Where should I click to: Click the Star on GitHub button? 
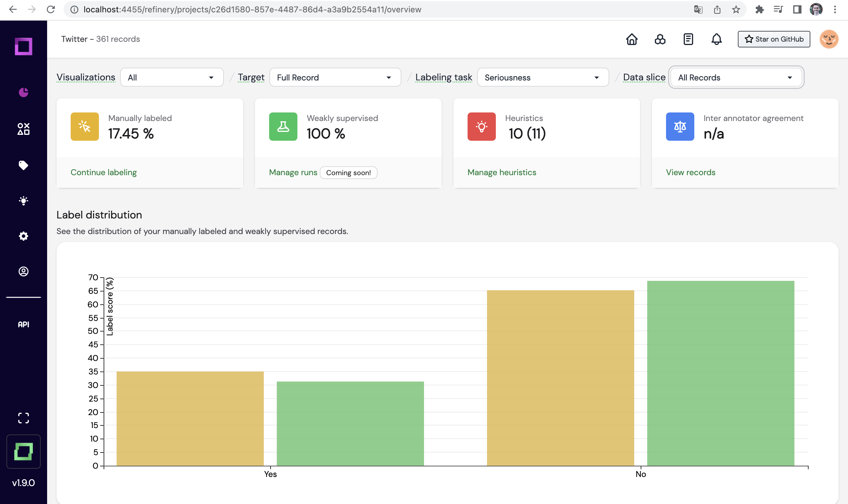point(774,39)
